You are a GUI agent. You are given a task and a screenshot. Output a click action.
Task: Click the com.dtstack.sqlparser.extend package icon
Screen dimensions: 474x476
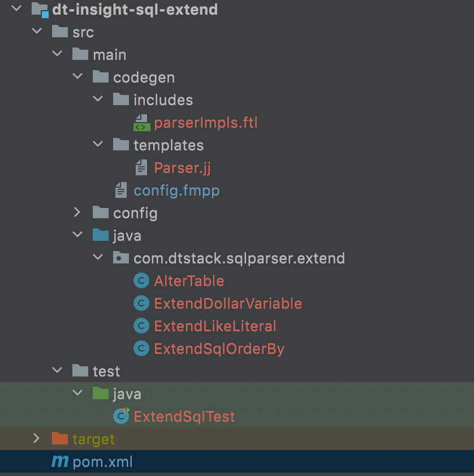(121, 257)
